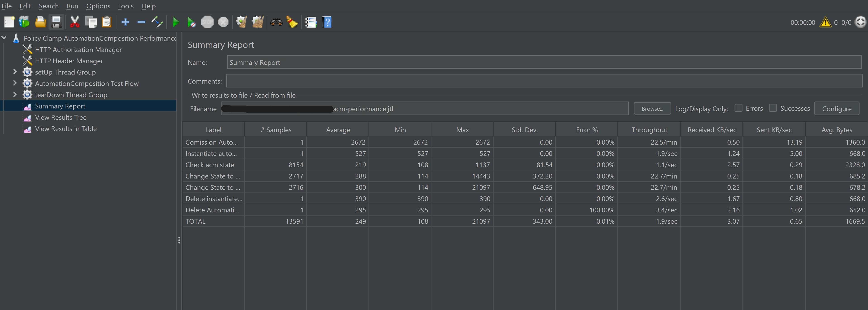Click the panel divider handle dots

[179, 240]
